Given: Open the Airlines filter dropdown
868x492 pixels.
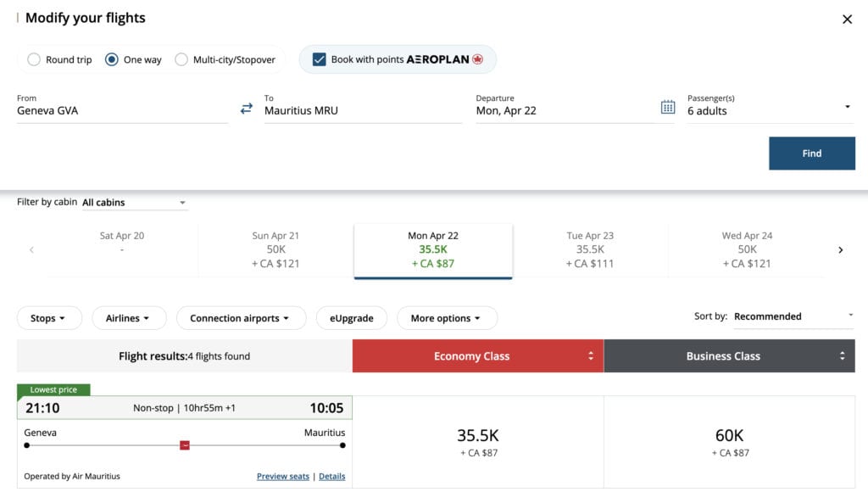Looking at the screenshot, I should (128, 317).
